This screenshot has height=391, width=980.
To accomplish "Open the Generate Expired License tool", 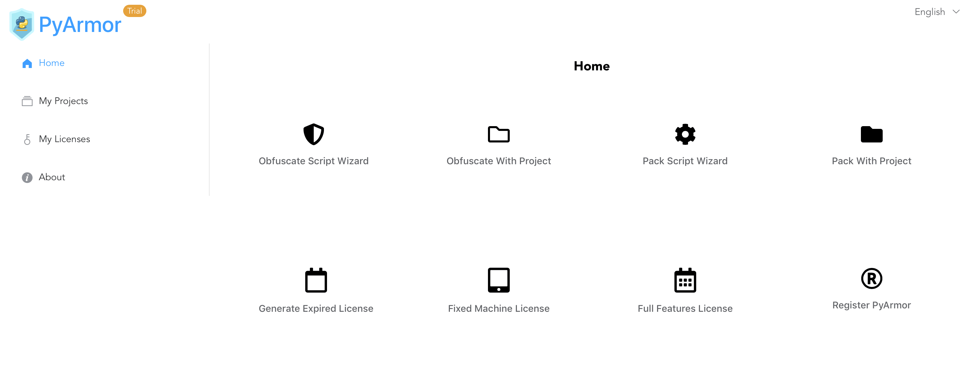I will point(316,290).
